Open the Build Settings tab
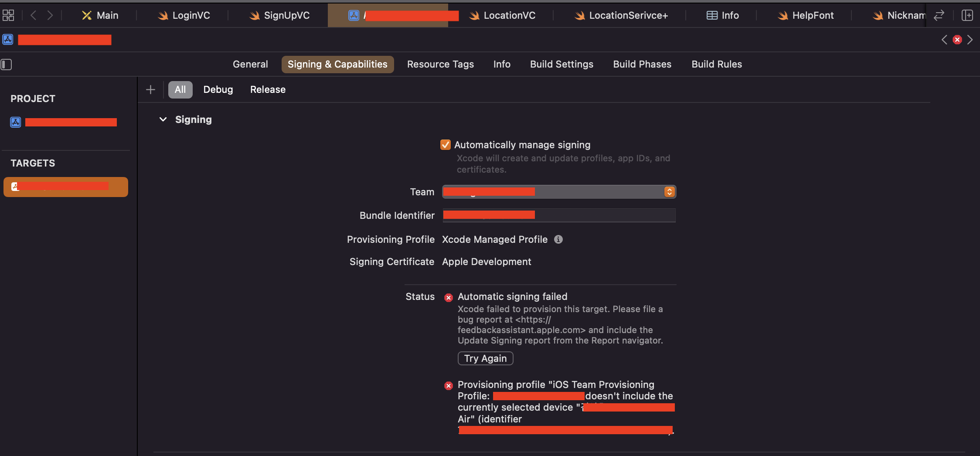Screen dimensions: 980x456 click(561, 65)
